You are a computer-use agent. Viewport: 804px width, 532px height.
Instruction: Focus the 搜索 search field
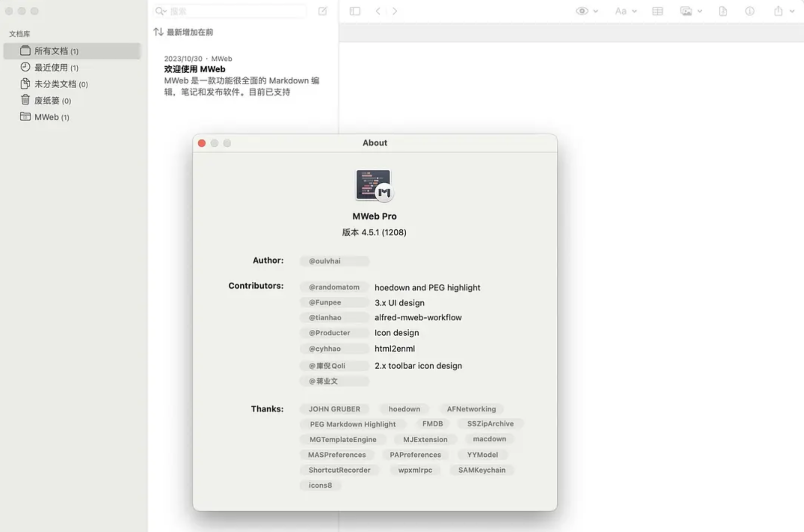[x=230, y=11]
